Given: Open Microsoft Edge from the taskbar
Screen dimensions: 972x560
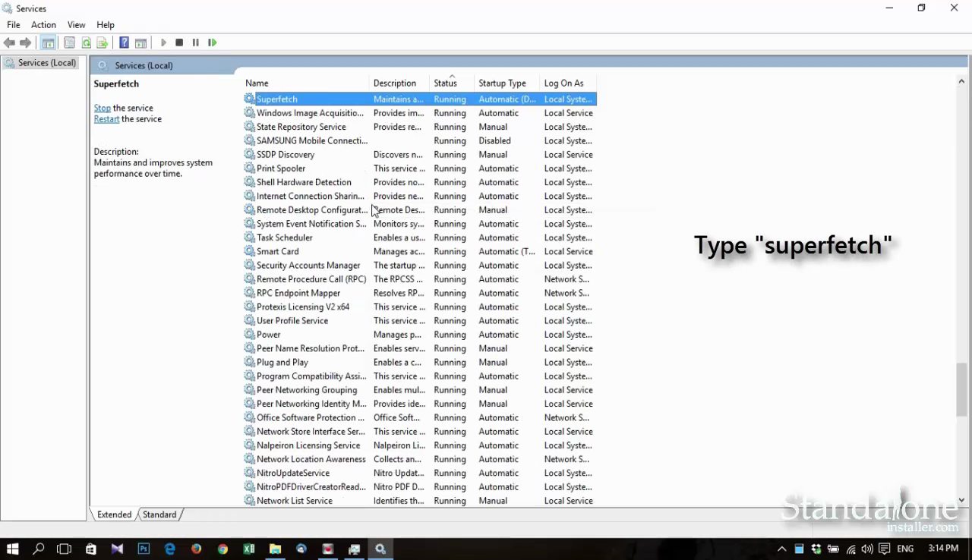Looking at the screenshot, I should 170,549.
